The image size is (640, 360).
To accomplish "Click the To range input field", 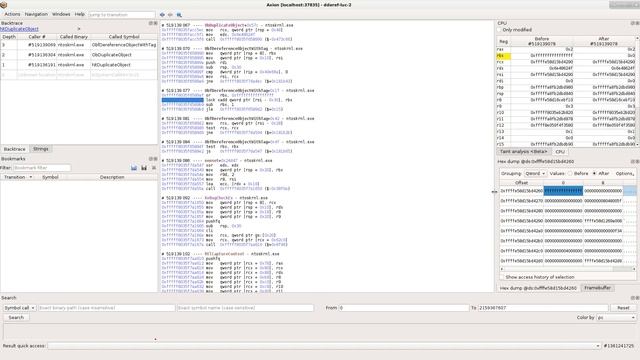I will pyautogui.click(x=543, y=308).
